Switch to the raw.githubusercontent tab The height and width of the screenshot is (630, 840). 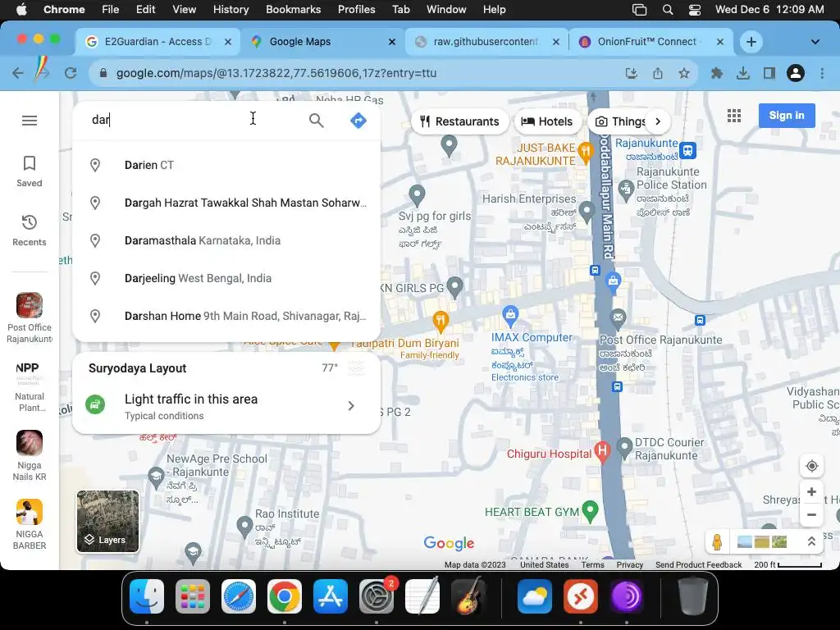[485, 42]
